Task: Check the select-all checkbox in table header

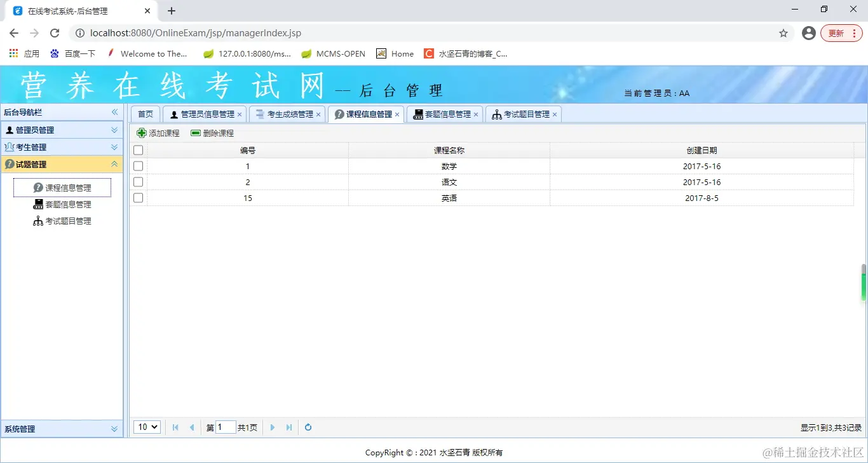Action: click(x=138, y=150)
